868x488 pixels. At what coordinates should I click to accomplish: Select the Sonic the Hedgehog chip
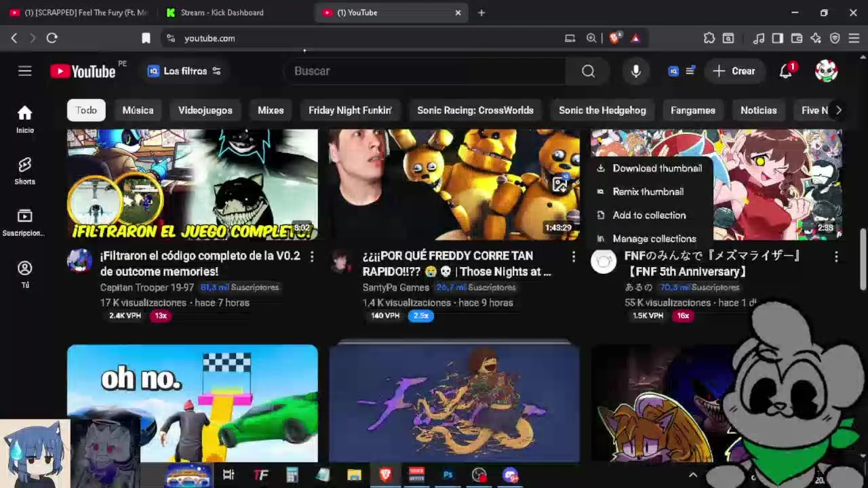602,110
